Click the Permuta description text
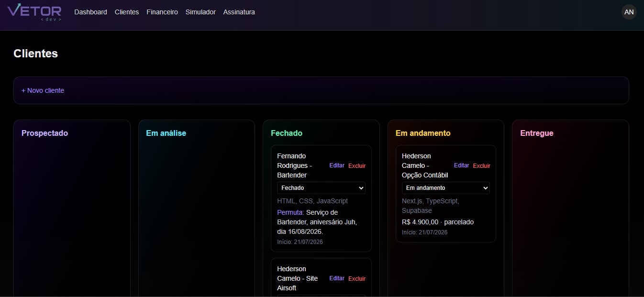Image resolution: width=644 pixels, height=297 pixels. tap(317, 222)
